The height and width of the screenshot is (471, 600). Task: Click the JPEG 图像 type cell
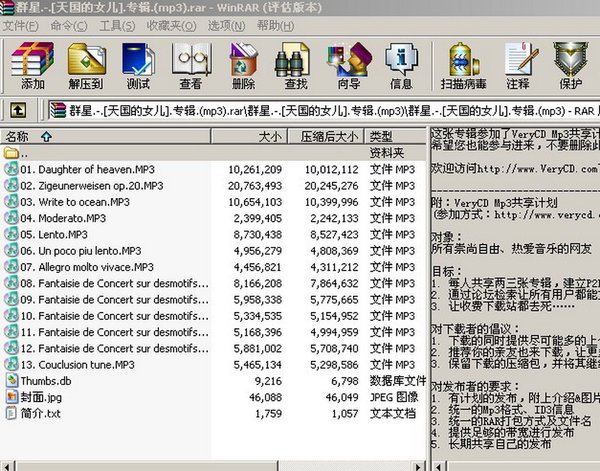394,397
